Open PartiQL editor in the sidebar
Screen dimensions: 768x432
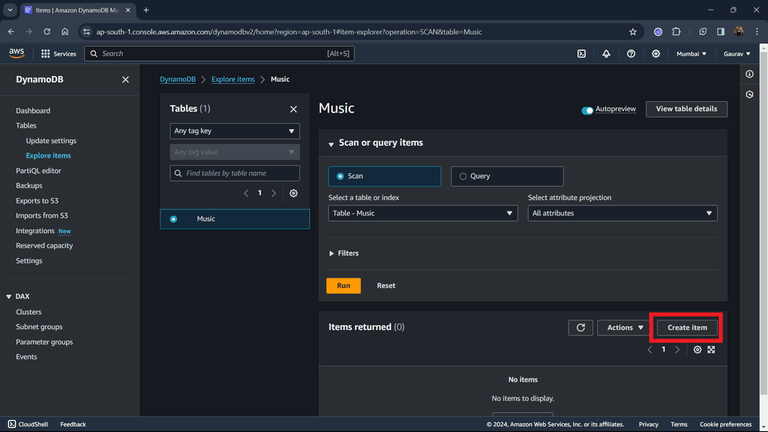pos(38,171)
